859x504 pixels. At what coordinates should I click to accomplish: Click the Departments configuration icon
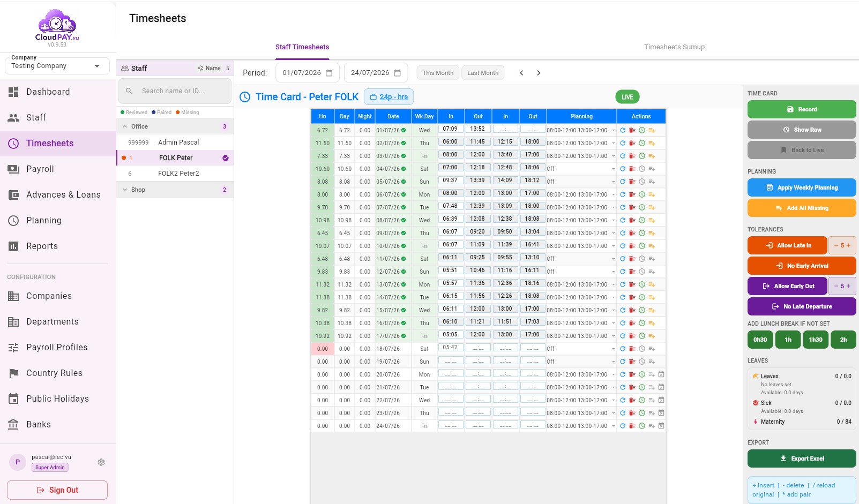click(13, 322)
